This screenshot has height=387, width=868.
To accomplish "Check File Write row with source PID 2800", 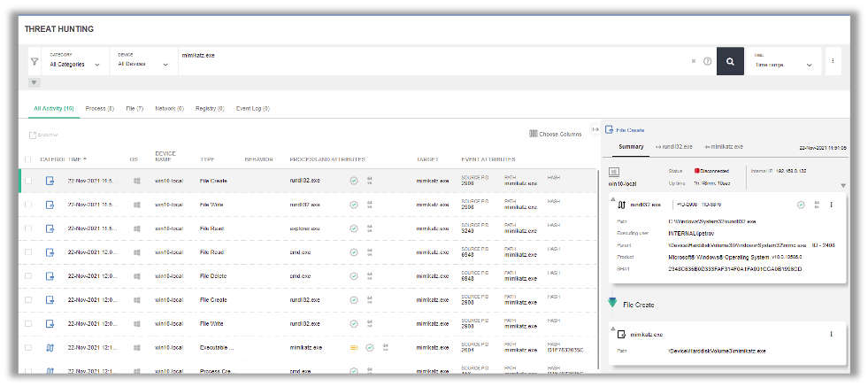I will tap(27, 324).
